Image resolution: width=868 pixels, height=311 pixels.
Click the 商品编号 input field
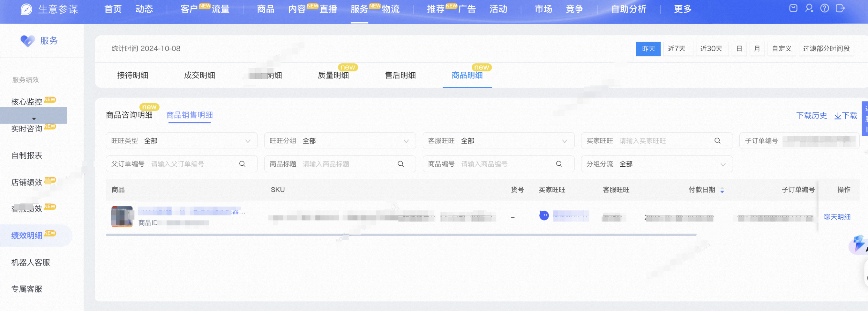(x=498, y=164)
